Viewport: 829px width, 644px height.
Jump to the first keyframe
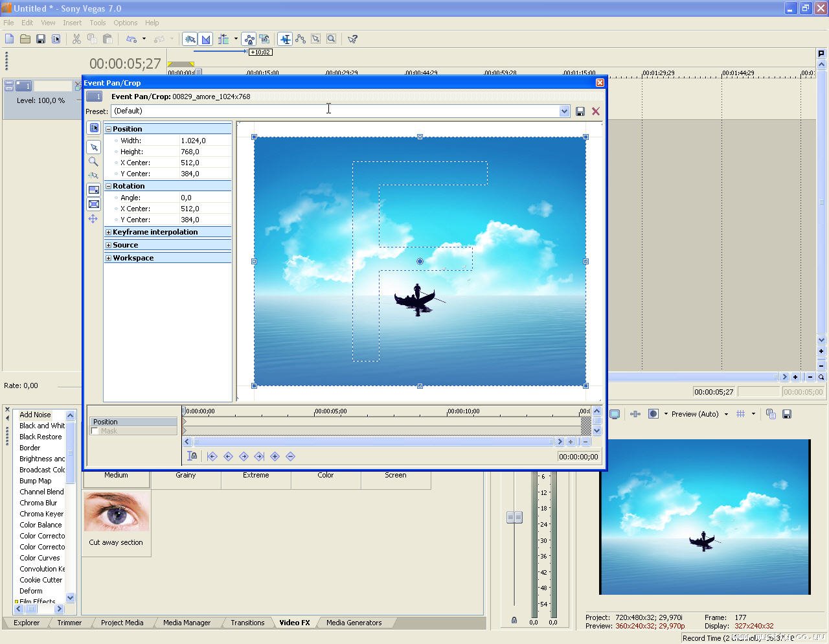(x=212, y=457)
